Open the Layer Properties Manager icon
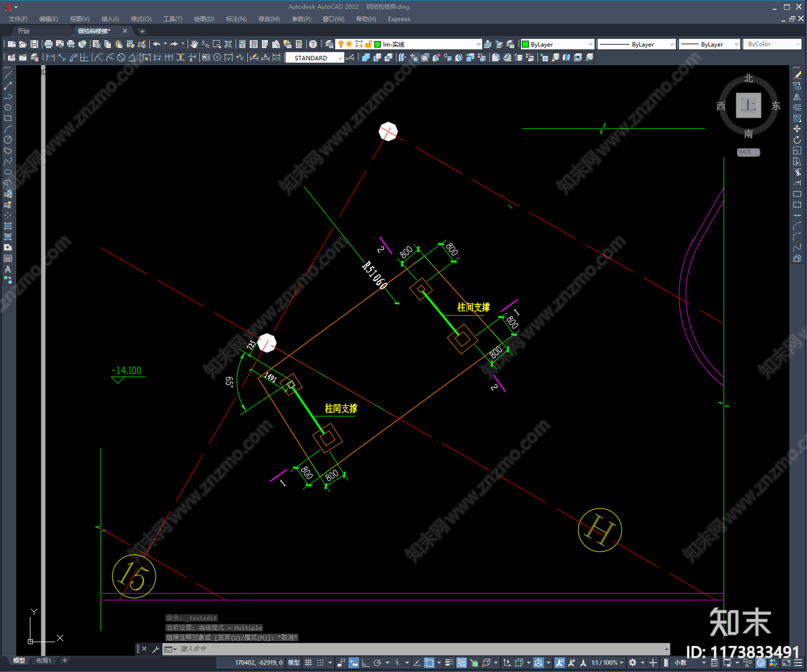Viewport: 807px width, 672px height. 329,44
